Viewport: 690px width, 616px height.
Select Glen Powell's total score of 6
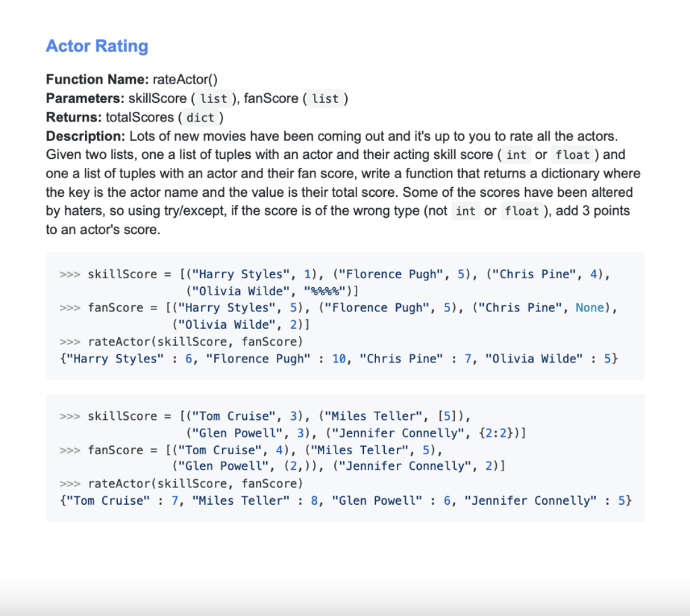pyautogui.click(x=447, y=500)
